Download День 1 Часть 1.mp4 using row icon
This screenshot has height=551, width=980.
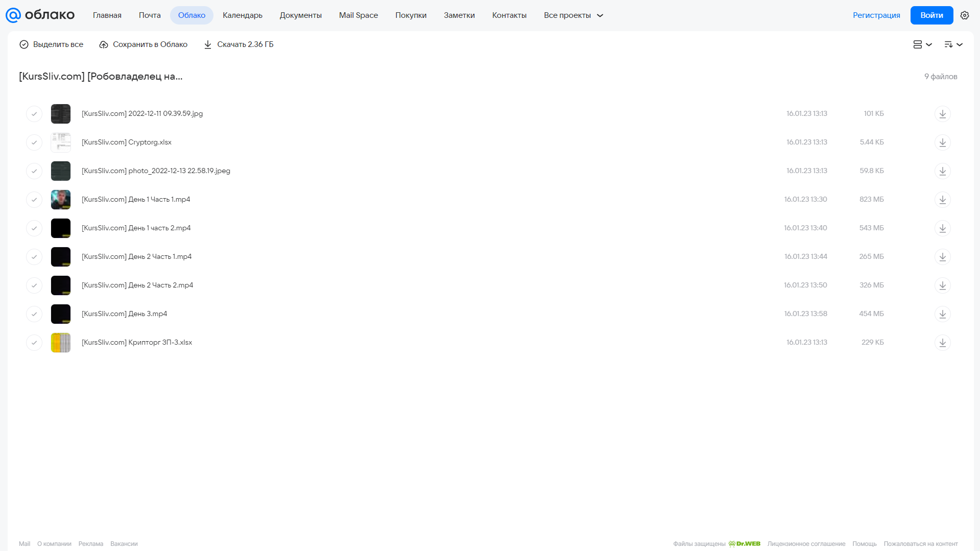942,200
